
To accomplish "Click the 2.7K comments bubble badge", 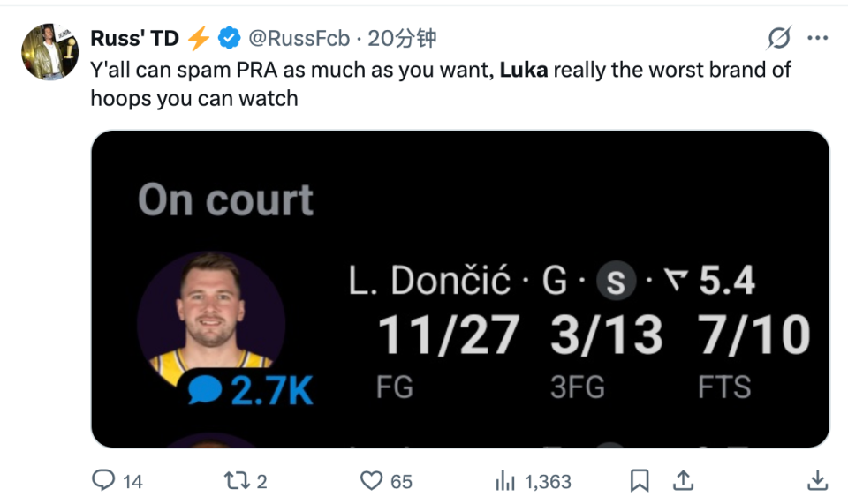I will tap(252, 388).
